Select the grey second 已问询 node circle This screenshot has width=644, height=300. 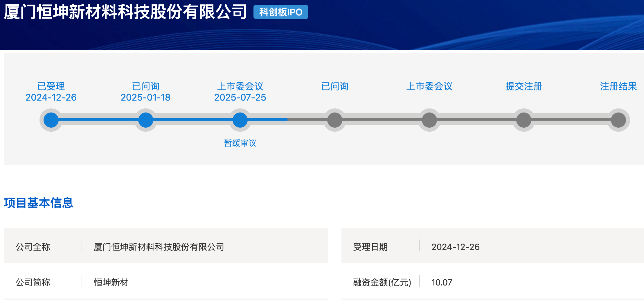[335, 120]
